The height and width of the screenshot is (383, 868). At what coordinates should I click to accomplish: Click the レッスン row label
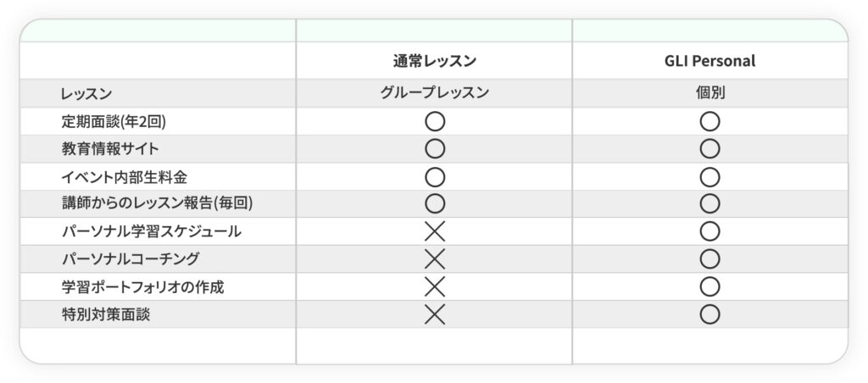tap(86, 93)
